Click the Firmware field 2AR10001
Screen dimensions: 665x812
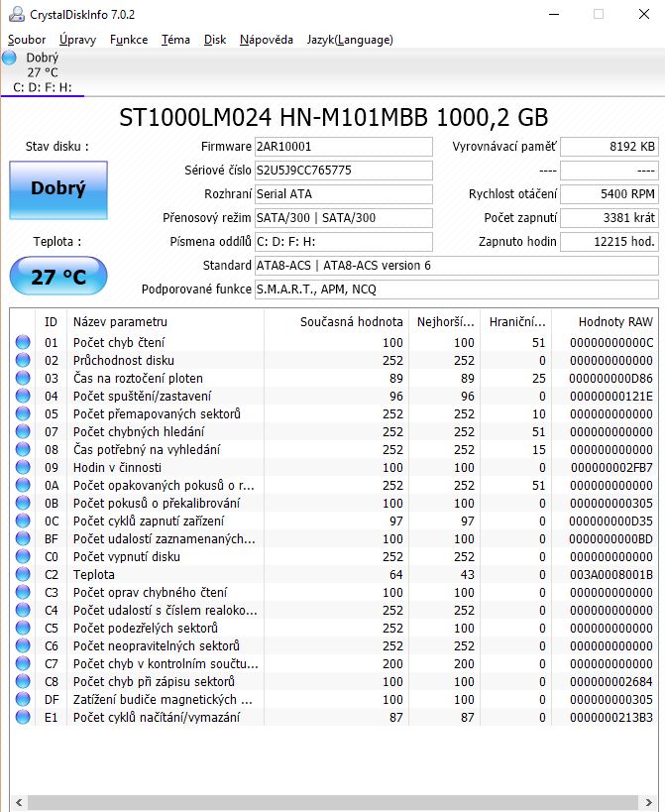(x=344, y=147)
